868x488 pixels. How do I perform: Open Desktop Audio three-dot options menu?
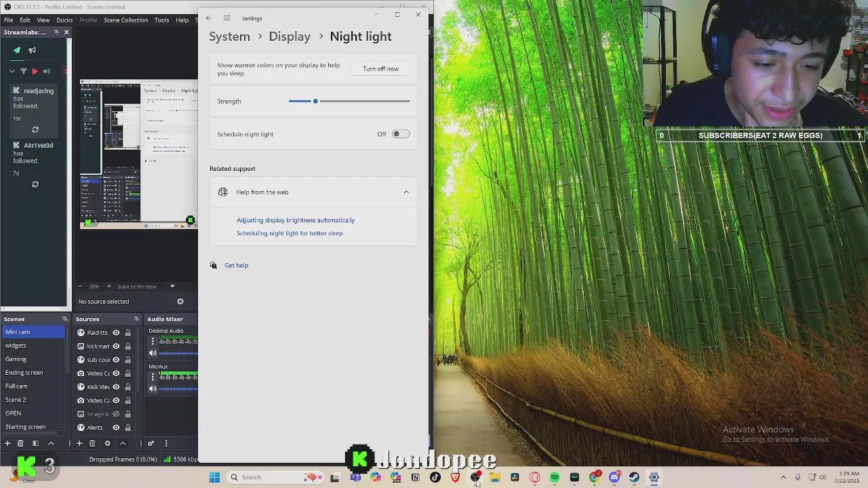[x=153, y=342]
